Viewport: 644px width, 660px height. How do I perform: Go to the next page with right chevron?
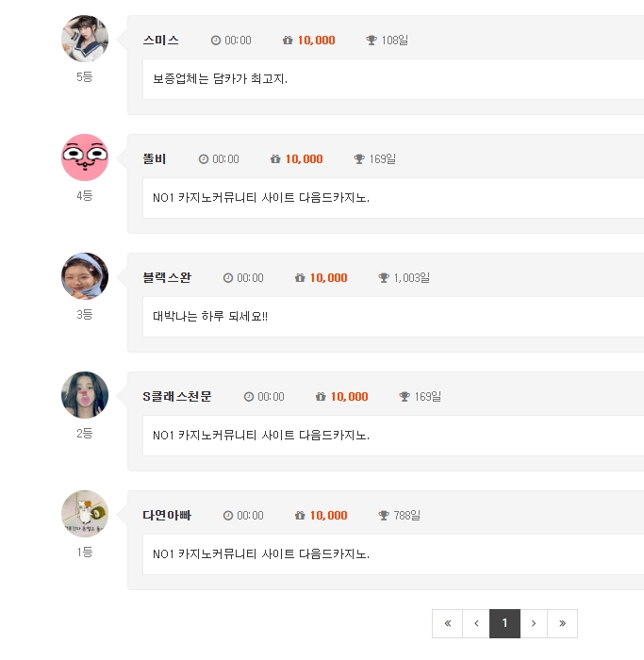click(534, 623)
